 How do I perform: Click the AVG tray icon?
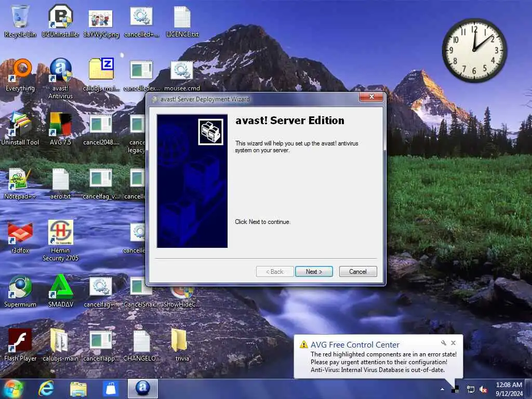pyautogui.click(x=455, y=389)
